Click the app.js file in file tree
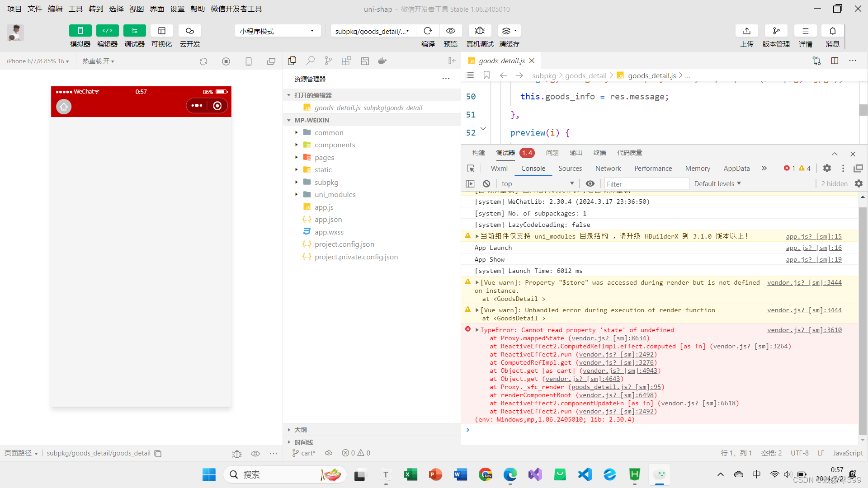868x488 pixels. point(324,207)
